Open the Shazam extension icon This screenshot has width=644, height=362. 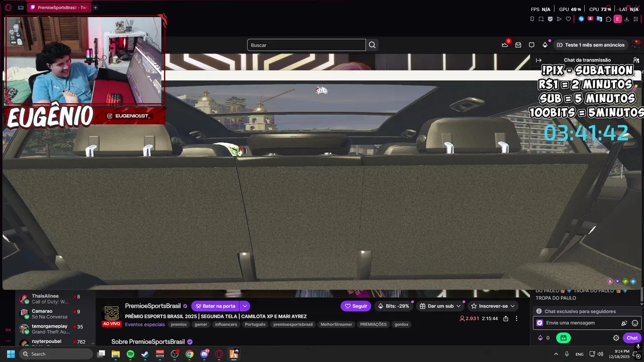click(581, 19)
